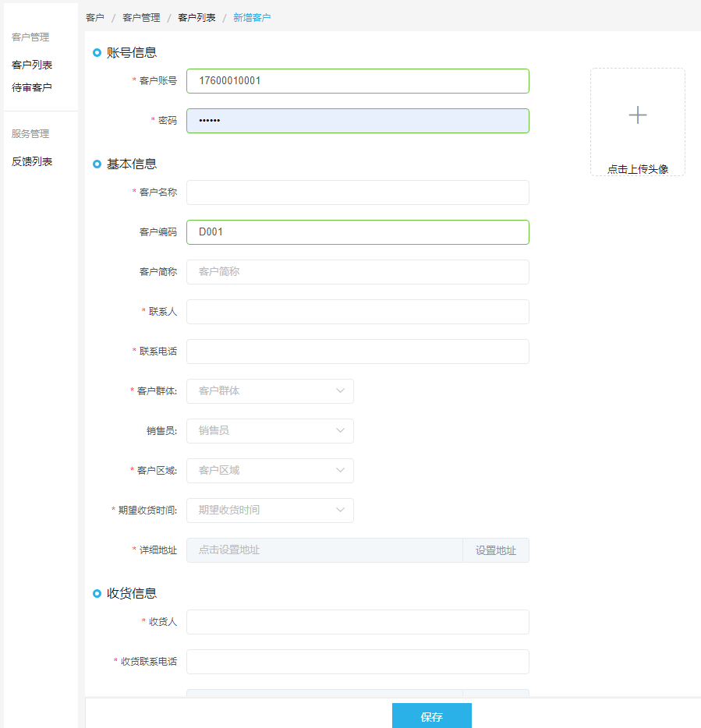Click 客户列表 breadcrumb link
701x728 pixels.
196,18
